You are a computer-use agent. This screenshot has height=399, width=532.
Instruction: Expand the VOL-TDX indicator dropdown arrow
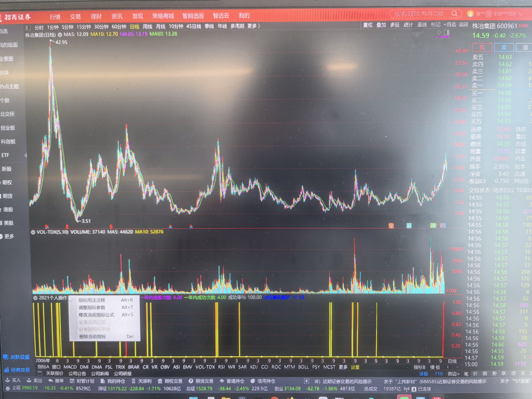pos(33,232)
